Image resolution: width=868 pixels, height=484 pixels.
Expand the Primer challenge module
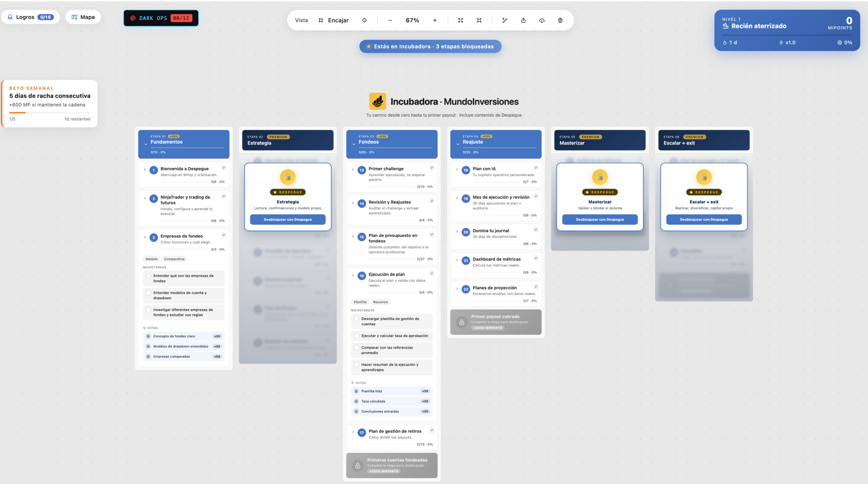(x=353, y=169)
